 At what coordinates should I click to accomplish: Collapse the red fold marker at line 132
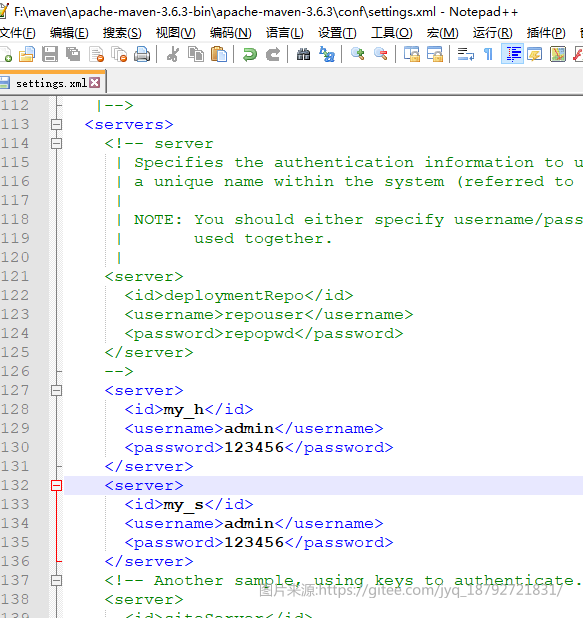(56, 486)
